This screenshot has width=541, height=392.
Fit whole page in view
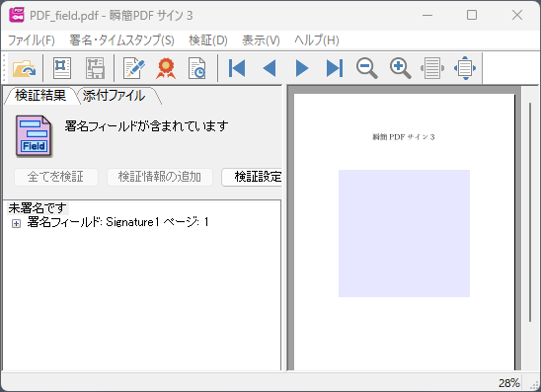click(465, 68)
